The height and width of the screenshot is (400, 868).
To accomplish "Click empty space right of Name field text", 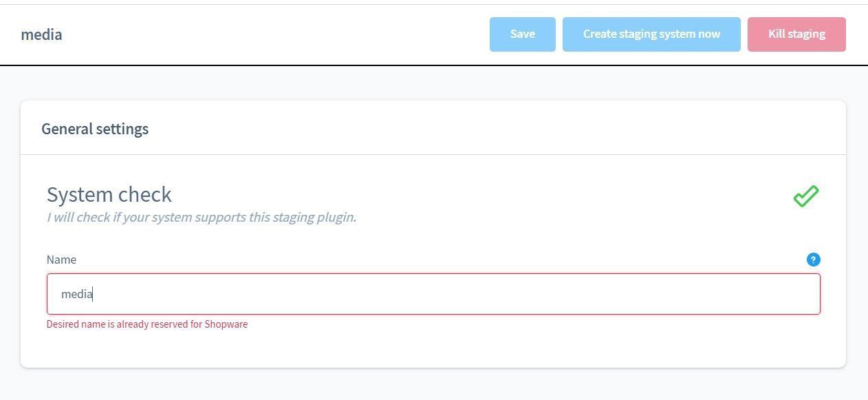I will (x=481, y=294).
